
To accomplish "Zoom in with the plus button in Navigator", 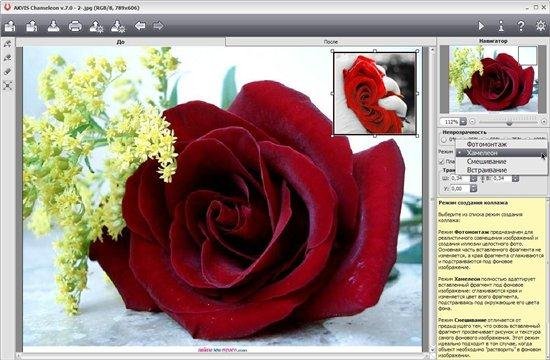I will pos(544,122).
